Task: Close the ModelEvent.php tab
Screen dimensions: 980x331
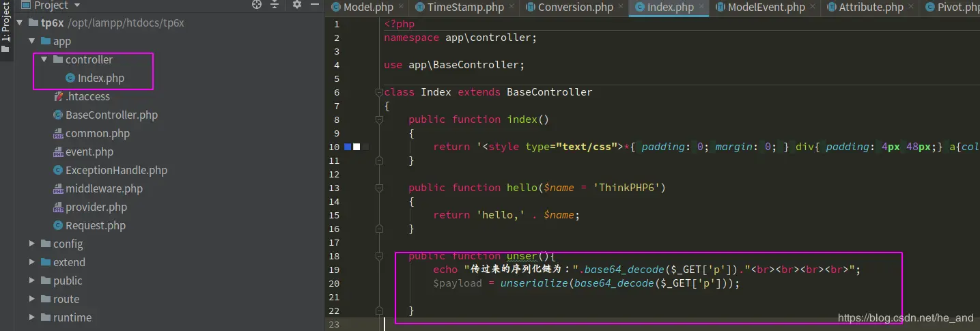Action: coord(811,8)
